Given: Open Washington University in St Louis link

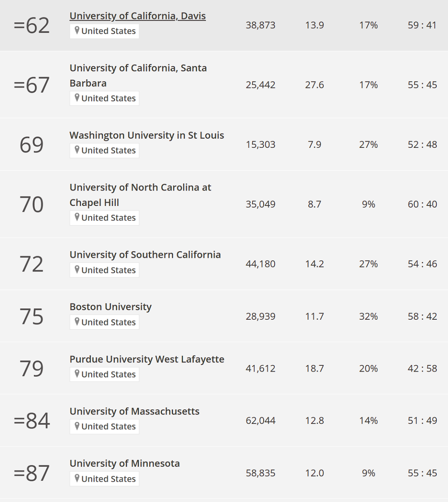Looking at the screenshot, I should [147, 135].
